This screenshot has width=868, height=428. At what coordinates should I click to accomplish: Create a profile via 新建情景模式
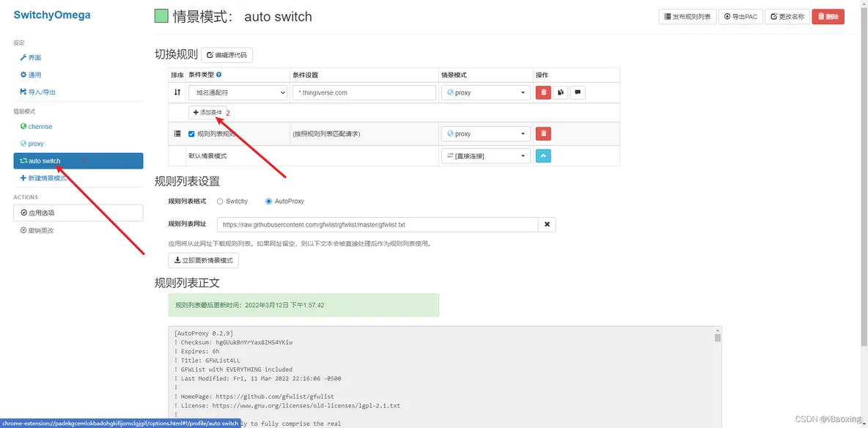pyautogui.click(x=43, y=178)
